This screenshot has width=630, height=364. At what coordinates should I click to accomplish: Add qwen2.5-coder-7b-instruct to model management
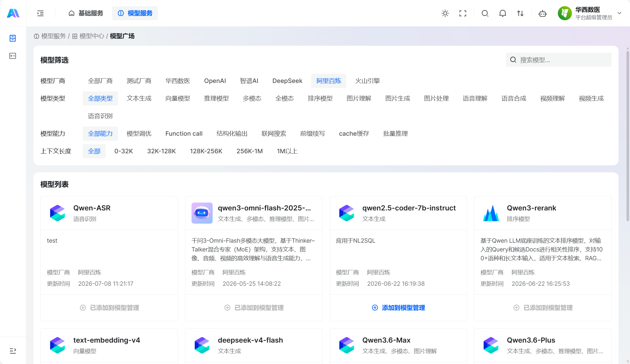coord(398,308)
